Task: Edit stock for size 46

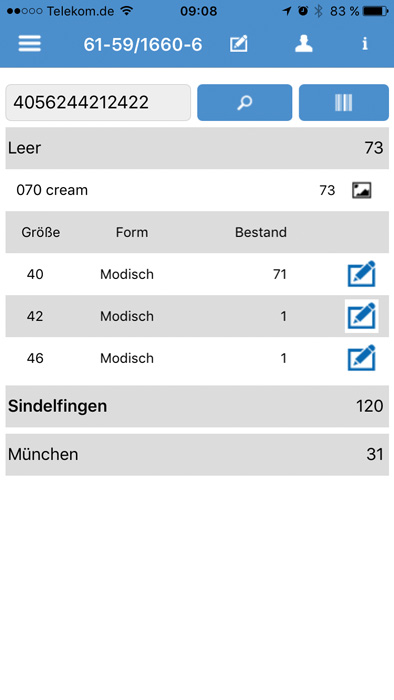Action: [x=361, y=358]
